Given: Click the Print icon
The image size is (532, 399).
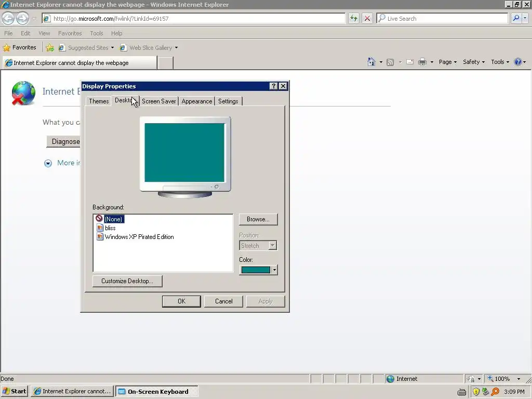Looking at the screenshot, I should coord(422,62).
